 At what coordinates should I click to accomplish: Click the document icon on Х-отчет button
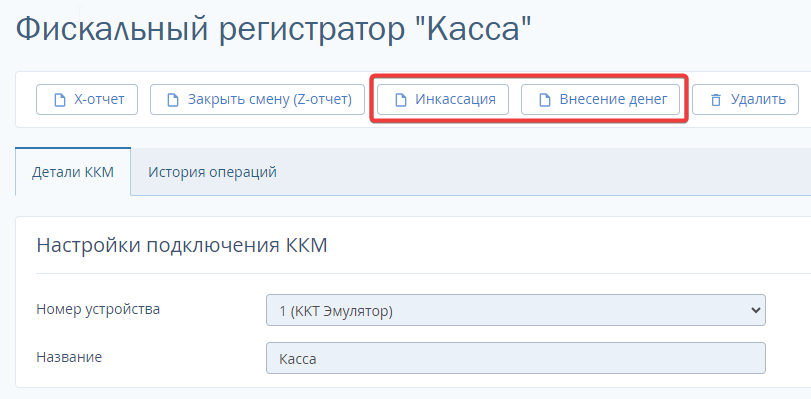(60, 100)
